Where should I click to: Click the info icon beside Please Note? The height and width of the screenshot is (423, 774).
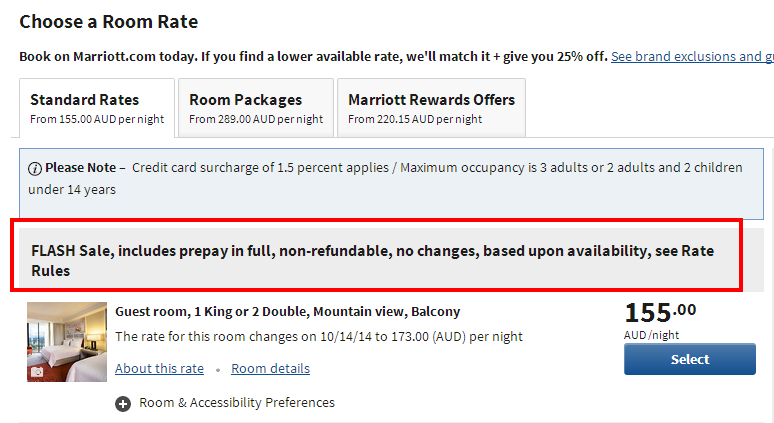(35, 169)
